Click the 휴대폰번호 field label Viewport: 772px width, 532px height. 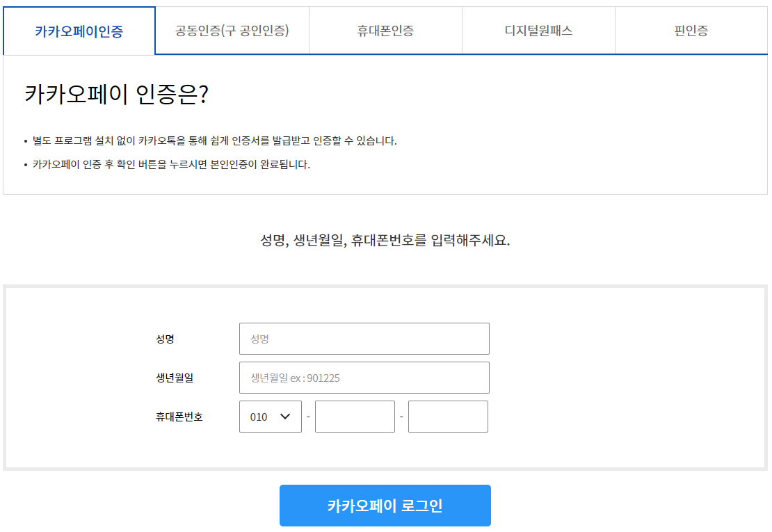[179, 417]
